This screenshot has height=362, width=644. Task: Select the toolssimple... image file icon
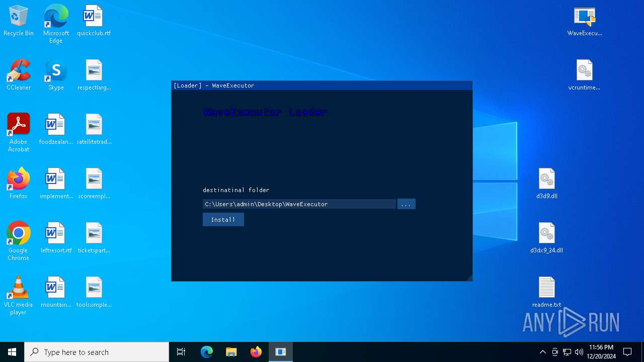click(x=94, y=293)
